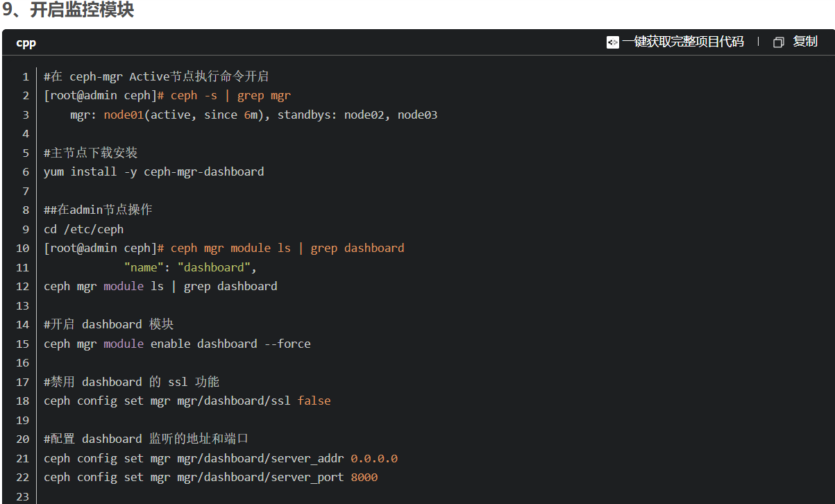Click line number 15 in the gutter
Viewport: 835px width, 504px height.
(22, 344)
